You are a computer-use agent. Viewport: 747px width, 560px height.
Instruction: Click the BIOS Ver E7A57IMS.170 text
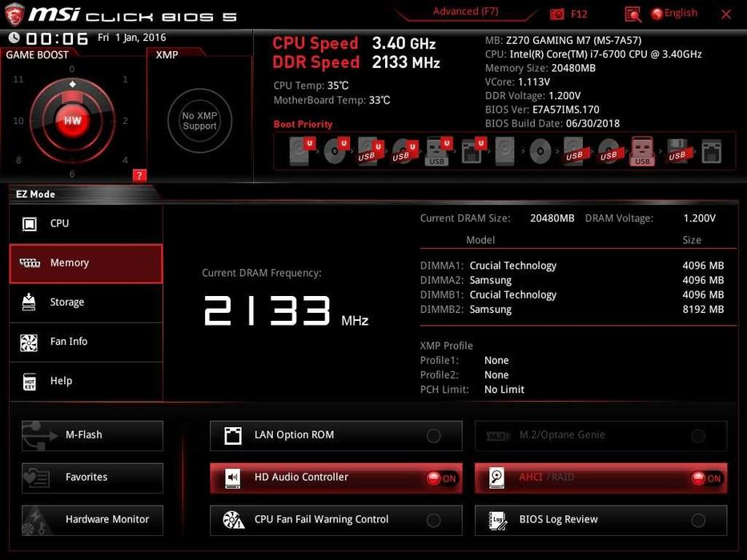[x=542, y=110]
